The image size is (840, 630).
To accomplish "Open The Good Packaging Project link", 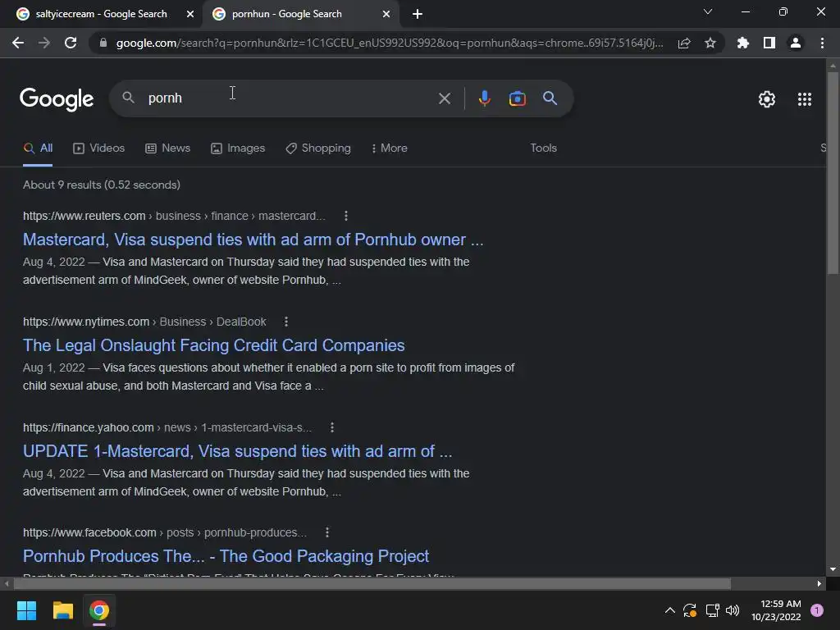I will (226, 556).
